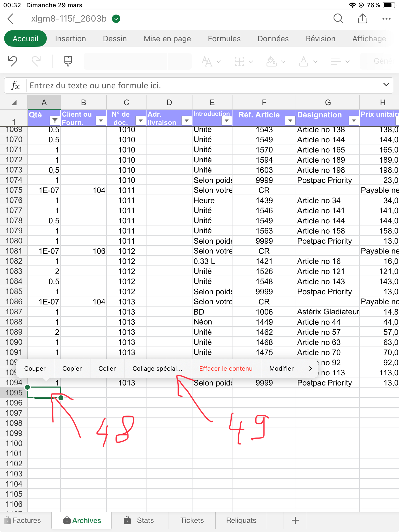Add a new sheet with plus icon

tap(295, 520)
